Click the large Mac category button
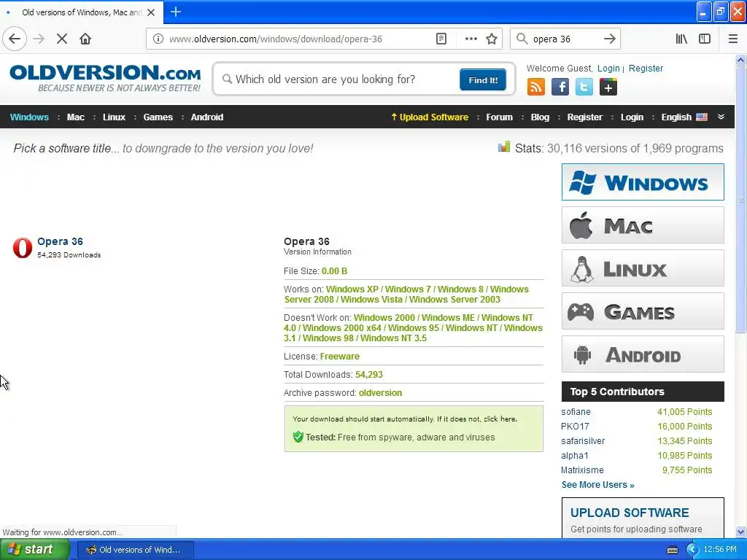Screen dimensions: 747x560 coord(643,225)
